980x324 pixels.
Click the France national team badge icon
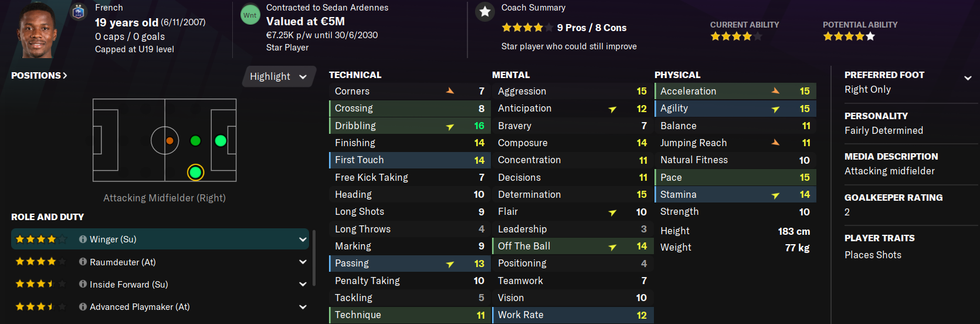[x=79, y=12]
